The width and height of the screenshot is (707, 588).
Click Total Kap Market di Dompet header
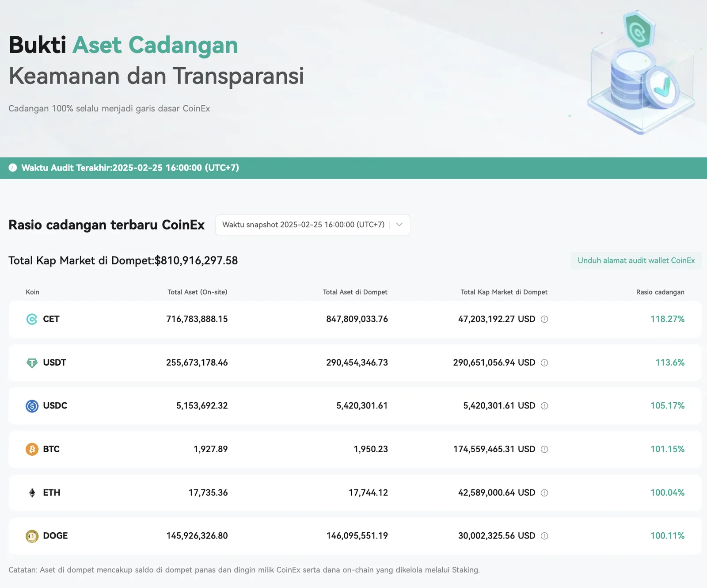pyautogui.click(x=504, y=292)
